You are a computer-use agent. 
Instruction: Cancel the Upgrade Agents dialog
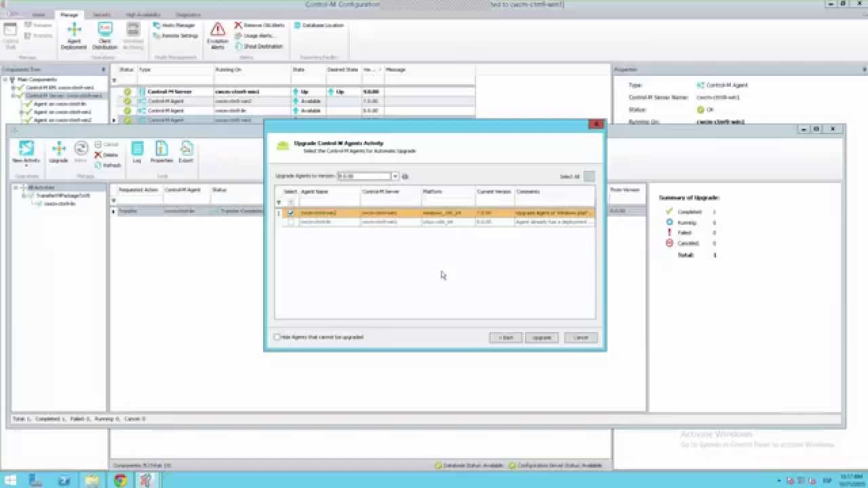(580, 338)
